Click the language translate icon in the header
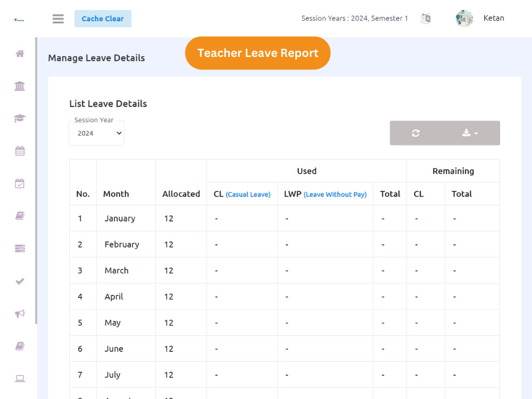Viewport: 532px width, 399px height. click(x=426, y=18)
